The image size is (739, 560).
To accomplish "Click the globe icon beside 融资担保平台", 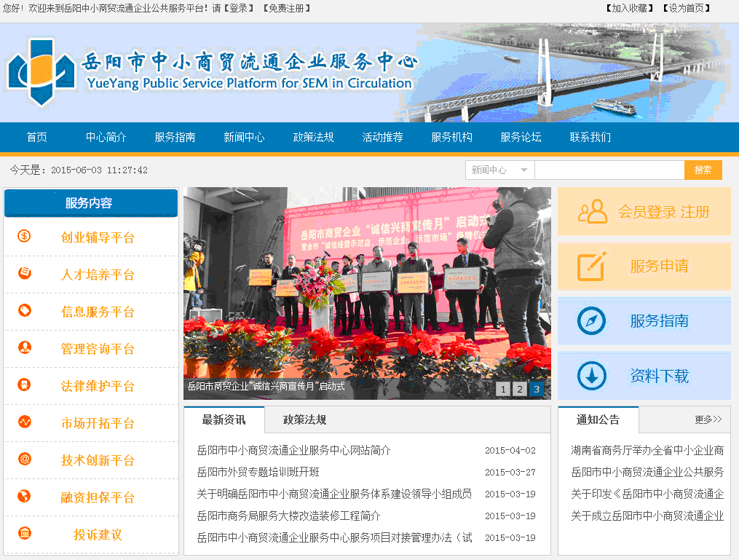I will pyautogui.click(x=25, y=496).
